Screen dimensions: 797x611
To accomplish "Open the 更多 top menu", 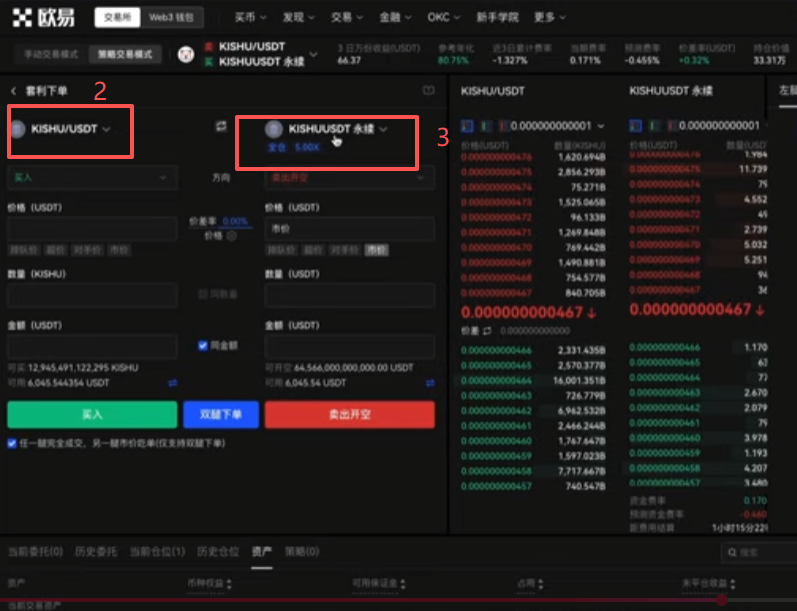I will click(550, 18).
